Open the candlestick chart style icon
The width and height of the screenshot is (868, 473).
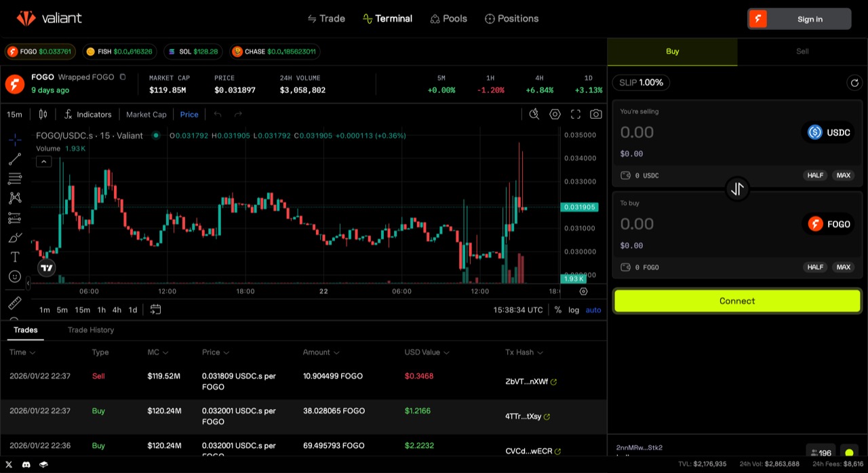point(43,114)
